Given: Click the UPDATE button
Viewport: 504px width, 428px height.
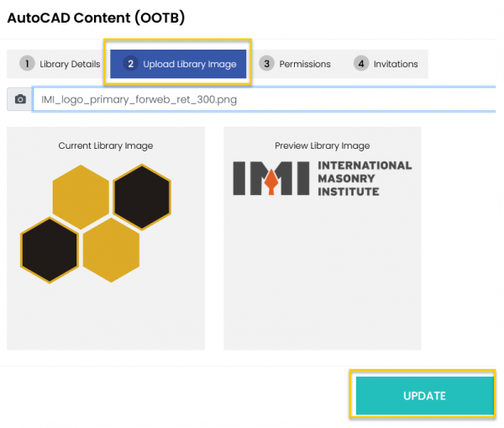Looking at the screenshot, I should pyautogui.click(x=424, y=395).
